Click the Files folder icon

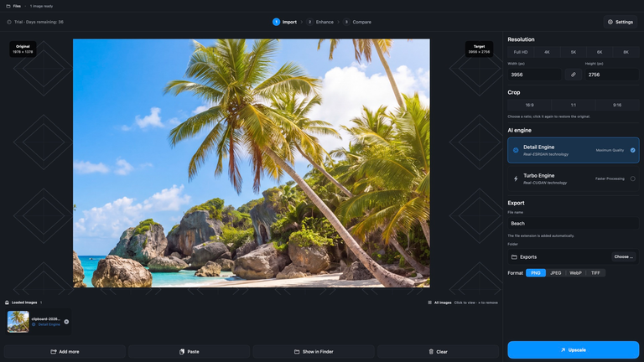[x=8, y=6]
